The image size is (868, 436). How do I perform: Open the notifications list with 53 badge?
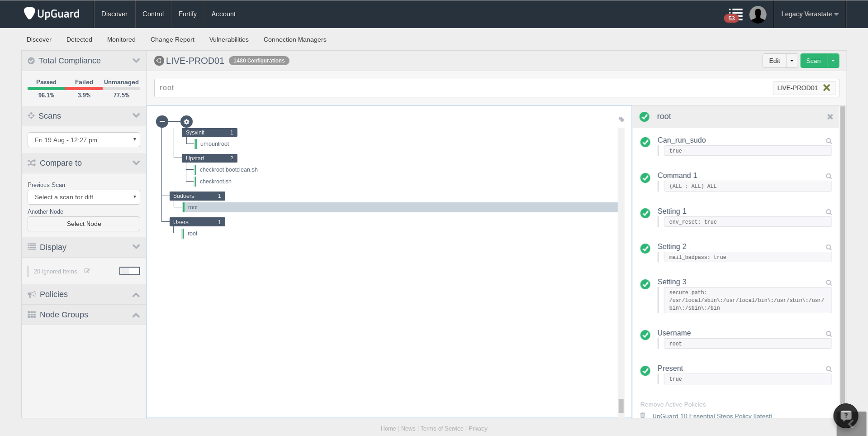pos(734,15)
